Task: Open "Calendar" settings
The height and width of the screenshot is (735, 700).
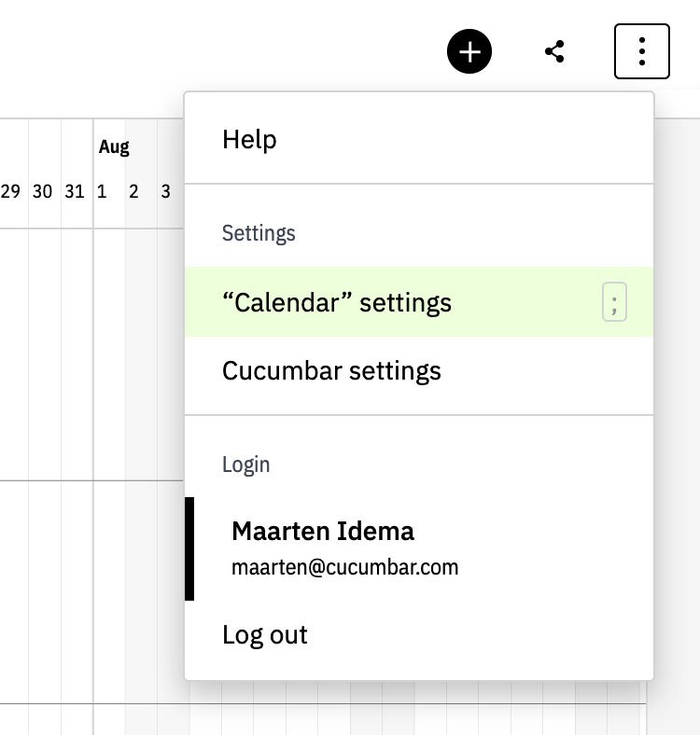Action: [419, 302]
